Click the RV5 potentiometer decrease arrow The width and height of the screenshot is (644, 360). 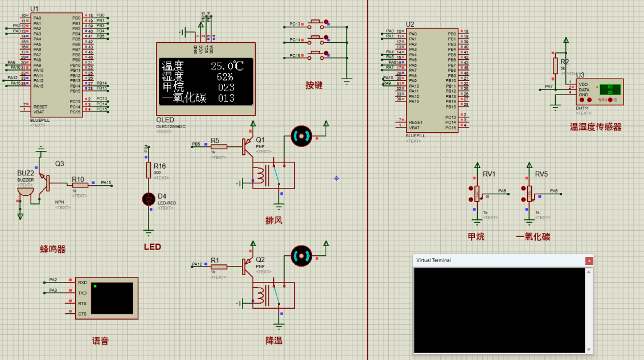point(523,199)
